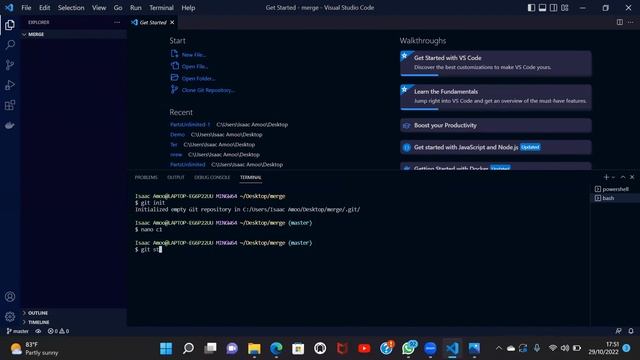
Task: Open JavaScript and Node.js walkthrough
Action: click(496, 147)
